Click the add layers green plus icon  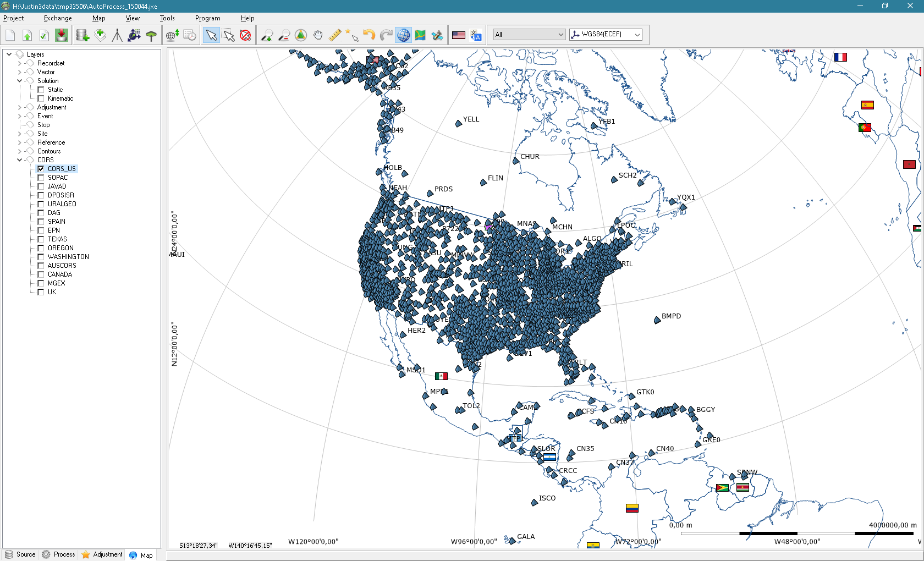coord(100,35)
